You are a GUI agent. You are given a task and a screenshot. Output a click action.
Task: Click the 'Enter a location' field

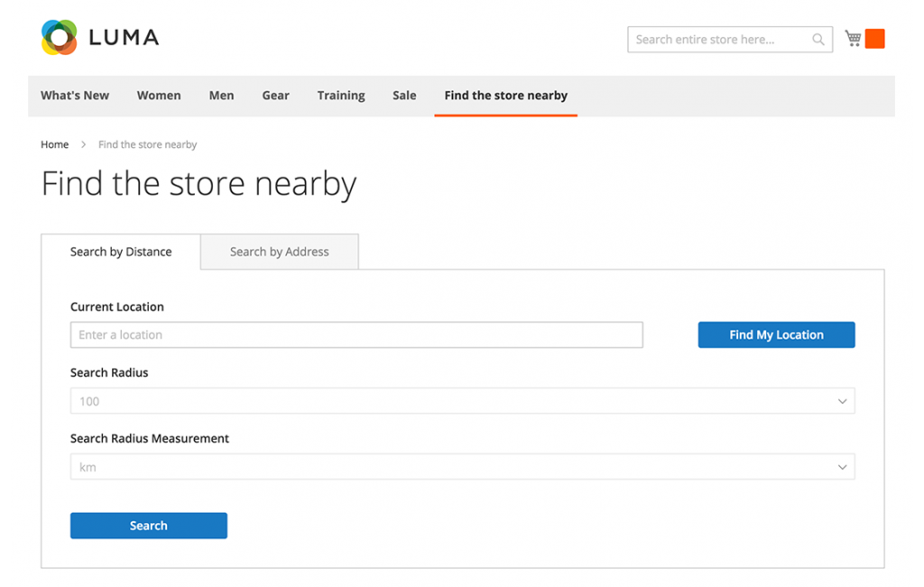click(356, 334)
